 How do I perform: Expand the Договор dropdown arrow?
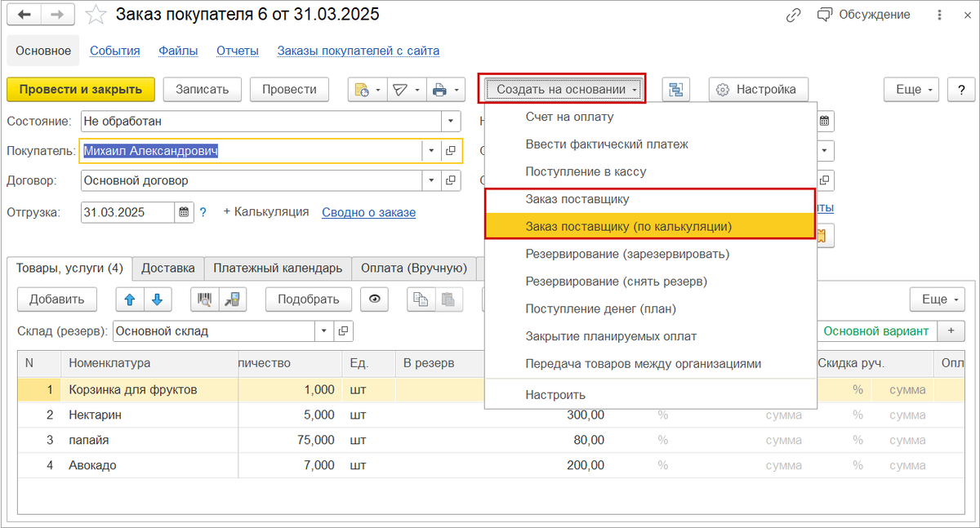[431, 180]
